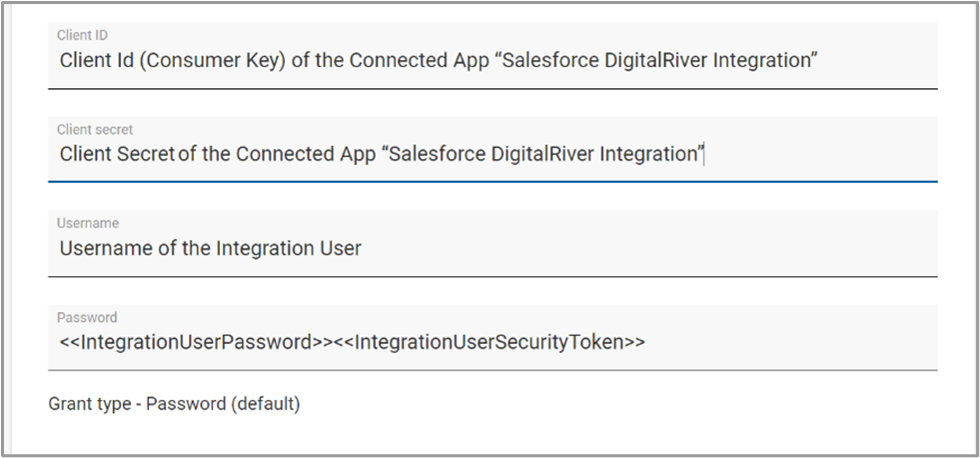The image size is (980, 458).
Task: Click the small "Password" field label
Action: (x=86, y=317)
